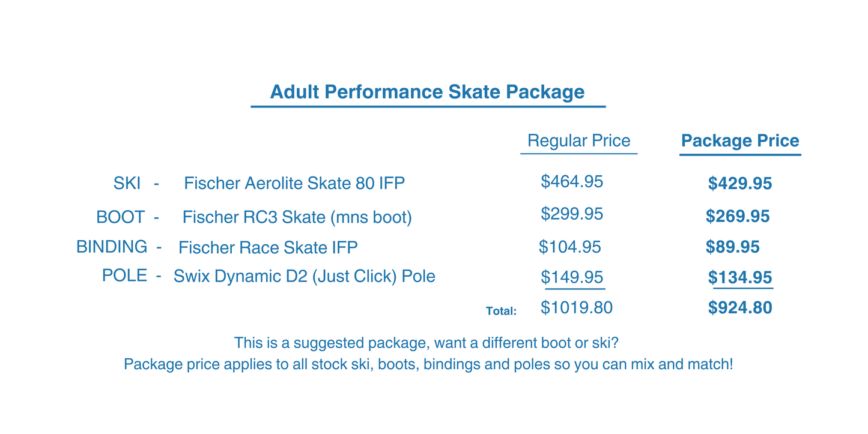Click the BINDING row label
This screenshot has width=868, height=434.
112,247
